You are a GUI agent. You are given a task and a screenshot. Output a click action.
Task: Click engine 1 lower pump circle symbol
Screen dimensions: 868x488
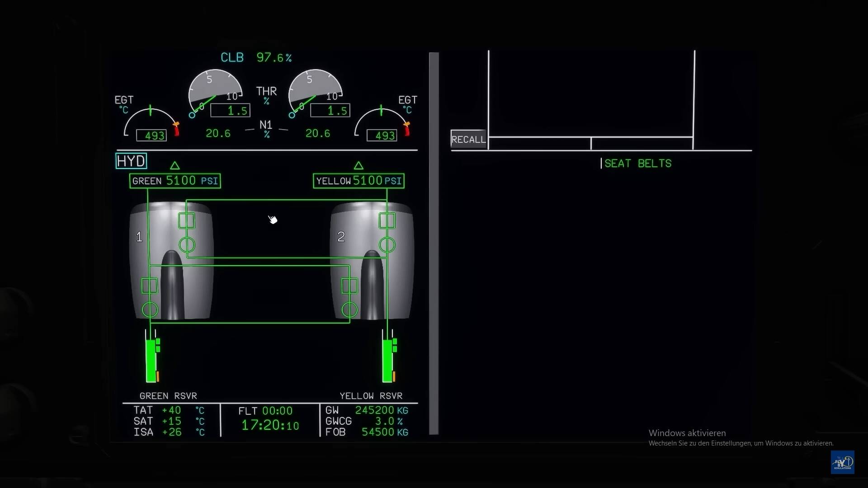coord(150,310)
